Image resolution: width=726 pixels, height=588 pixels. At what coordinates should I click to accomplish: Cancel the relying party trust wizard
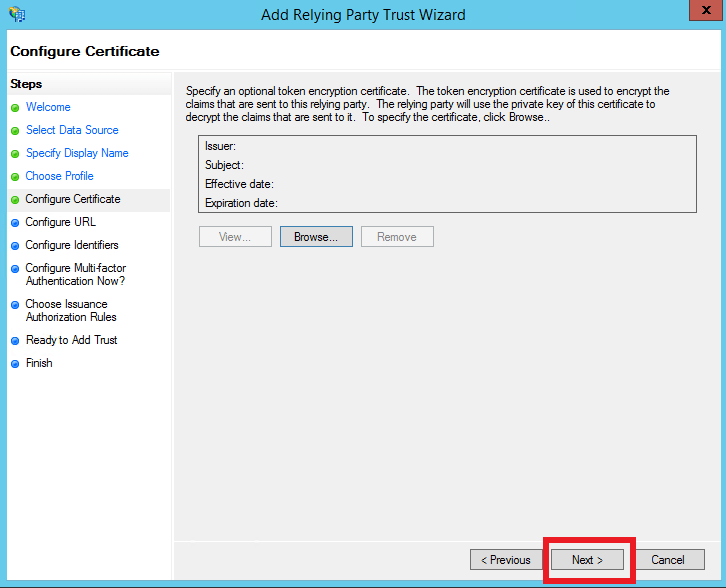(x=668, y=560)
